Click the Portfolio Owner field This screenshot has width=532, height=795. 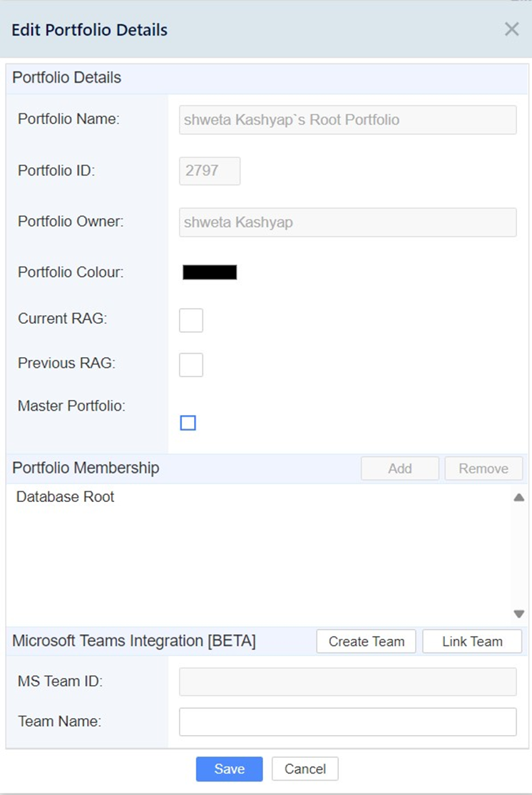(348, 222)
